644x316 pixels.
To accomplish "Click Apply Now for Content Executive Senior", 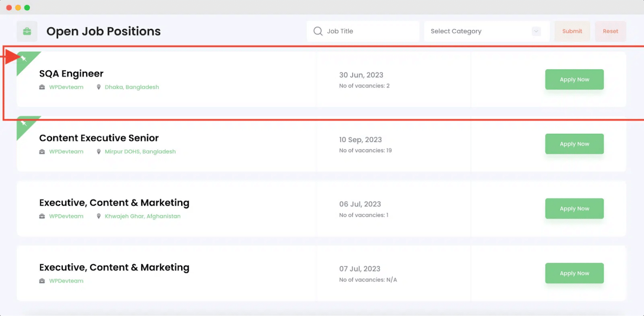I will pyautogui.click(x=574, y=144).
